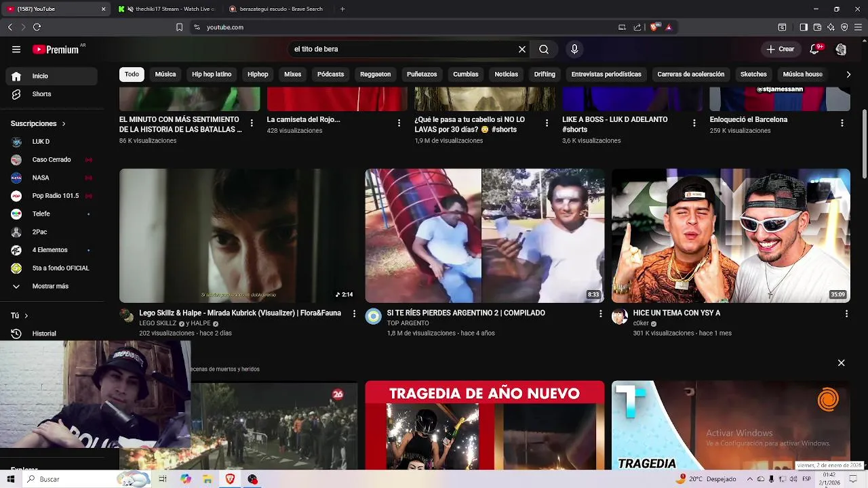Expand Mostrar más subscriptions
The image size is (868, 488).
[x=52, y=286]
